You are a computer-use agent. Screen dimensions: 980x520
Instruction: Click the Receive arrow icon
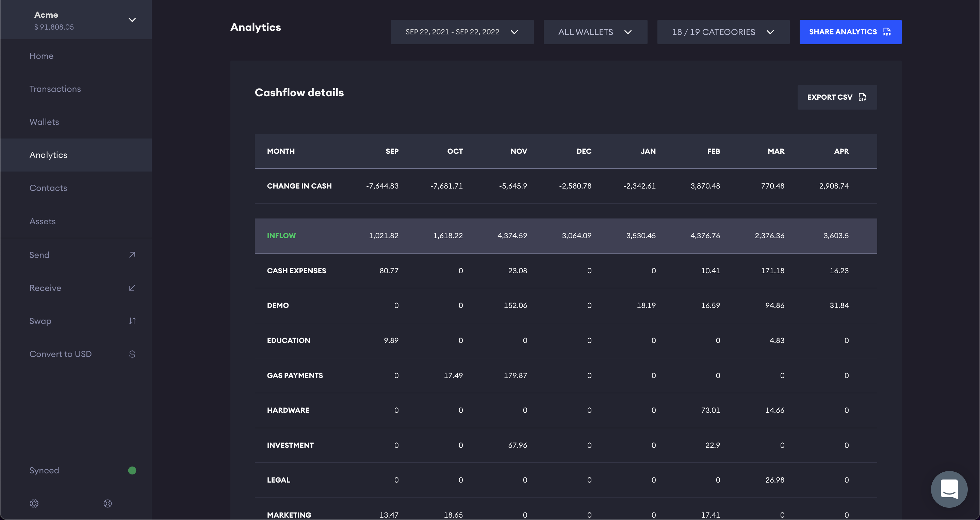(132, 288)
